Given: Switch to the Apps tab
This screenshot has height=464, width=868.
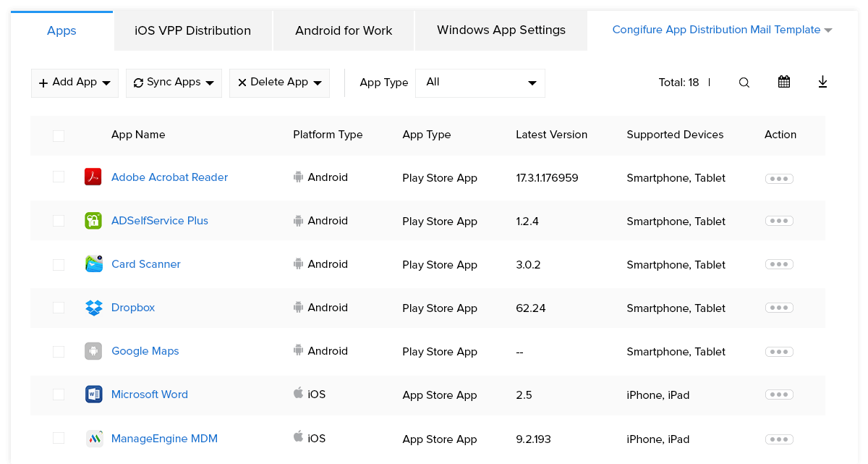Looking at the screenshot, I should (x=62, y=31).
